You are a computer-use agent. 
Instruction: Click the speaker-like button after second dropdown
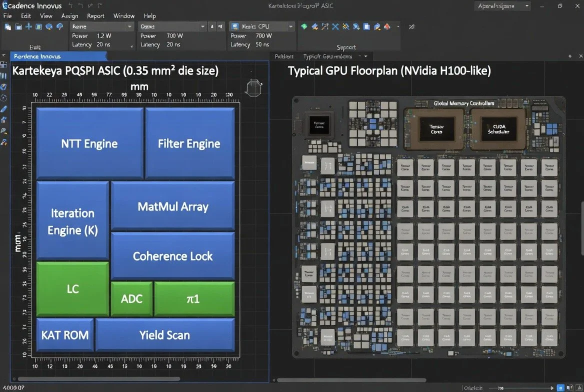220,26
